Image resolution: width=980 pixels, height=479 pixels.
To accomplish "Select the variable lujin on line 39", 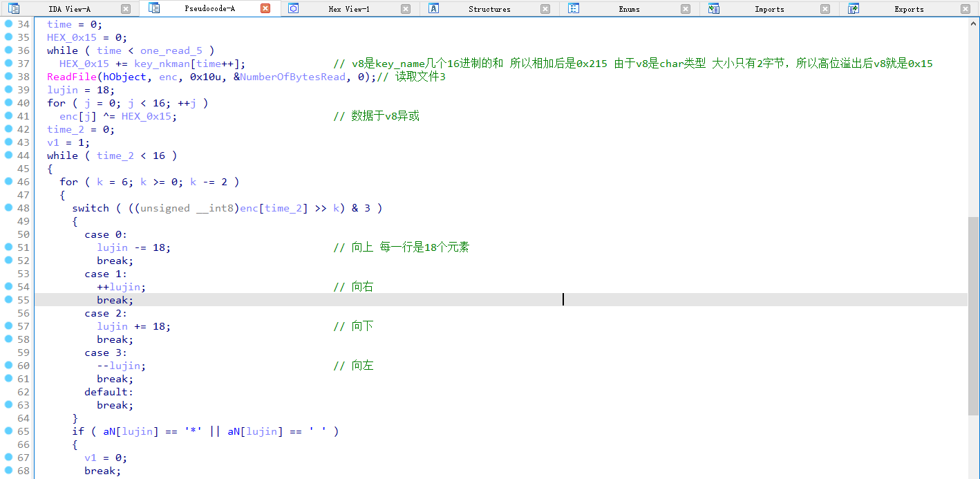I will pyautogui.click(x=62, y=89).
